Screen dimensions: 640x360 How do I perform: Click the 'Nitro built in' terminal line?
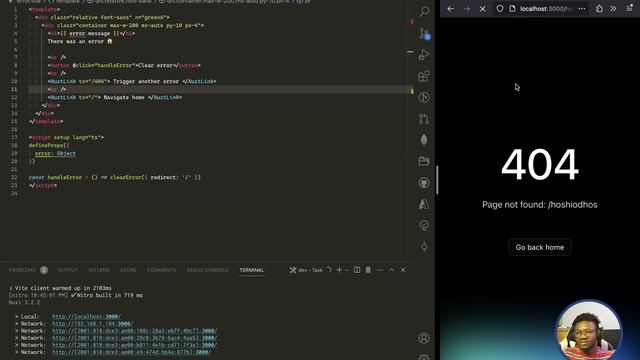76,295
